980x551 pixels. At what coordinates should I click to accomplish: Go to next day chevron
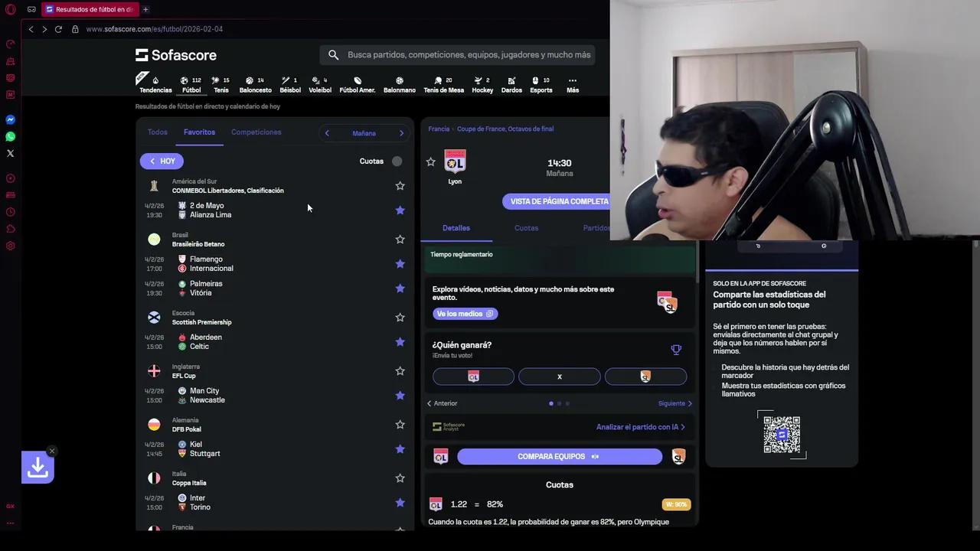[401, 133]
